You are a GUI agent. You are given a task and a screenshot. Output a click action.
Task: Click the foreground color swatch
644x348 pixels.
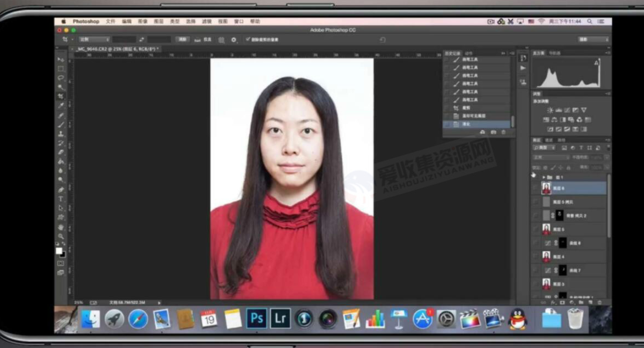[59, 251]
